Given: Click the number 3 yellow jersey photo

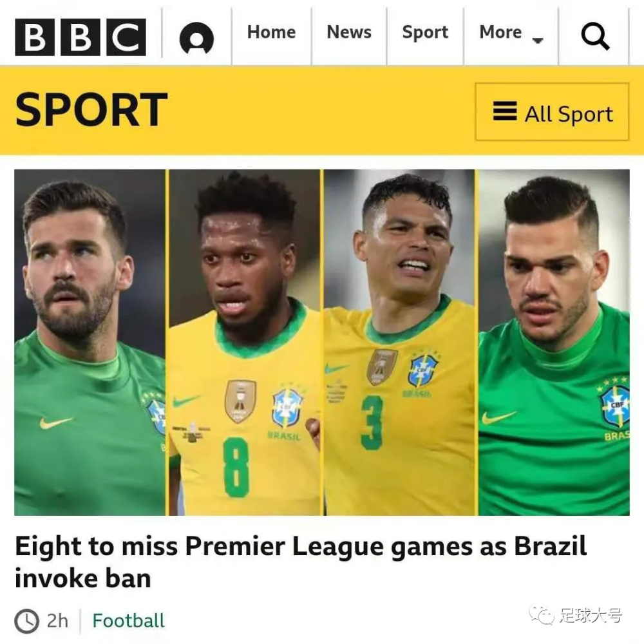Looking at the screenshot, I should coord(399,343).
